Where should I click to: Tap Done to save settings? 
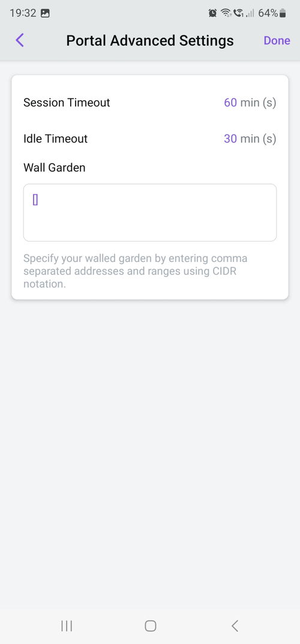[277, 41]
